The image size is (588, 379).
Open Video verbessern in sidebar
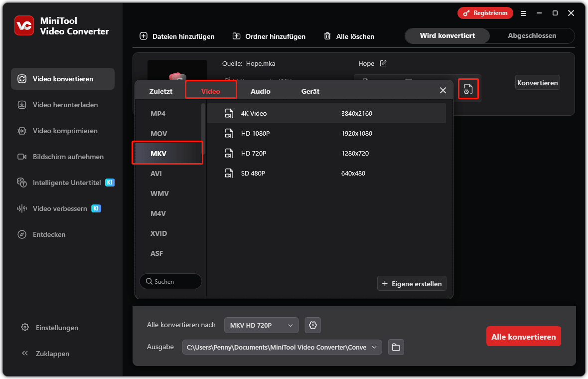[63, 208]
